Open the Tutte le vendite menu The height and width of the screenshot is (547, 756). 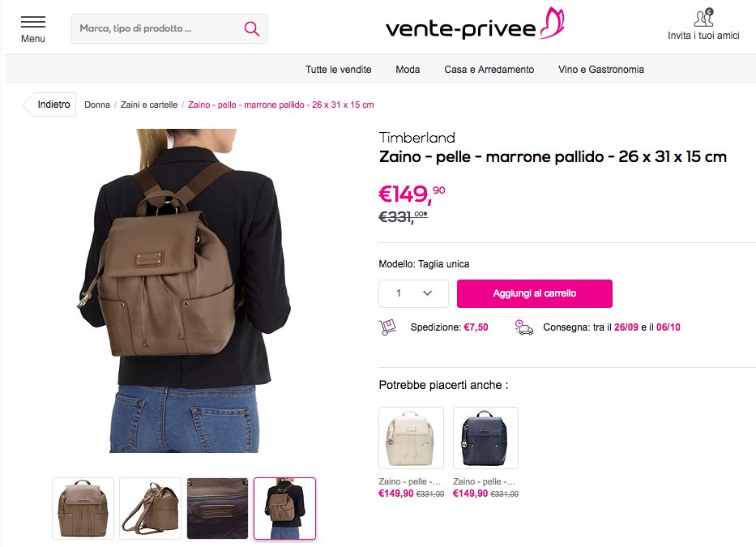[x=339, y=70]
